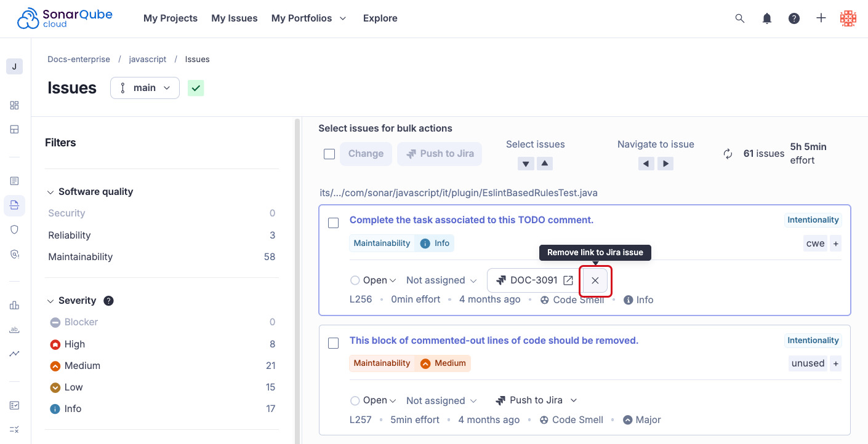Screen dimensions: 868x444
Task: Open the Severity help question mark
Action: [x=108, y=300]
